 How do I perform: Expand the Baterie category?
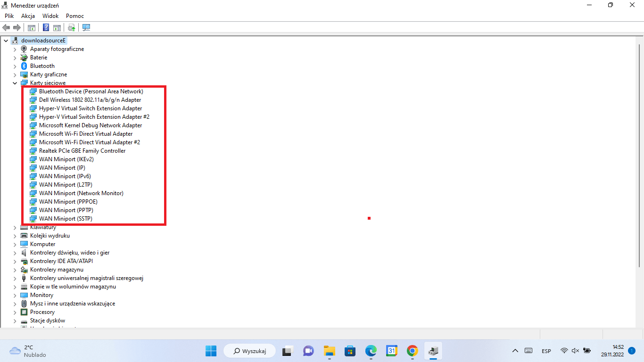tap(15, 58)
